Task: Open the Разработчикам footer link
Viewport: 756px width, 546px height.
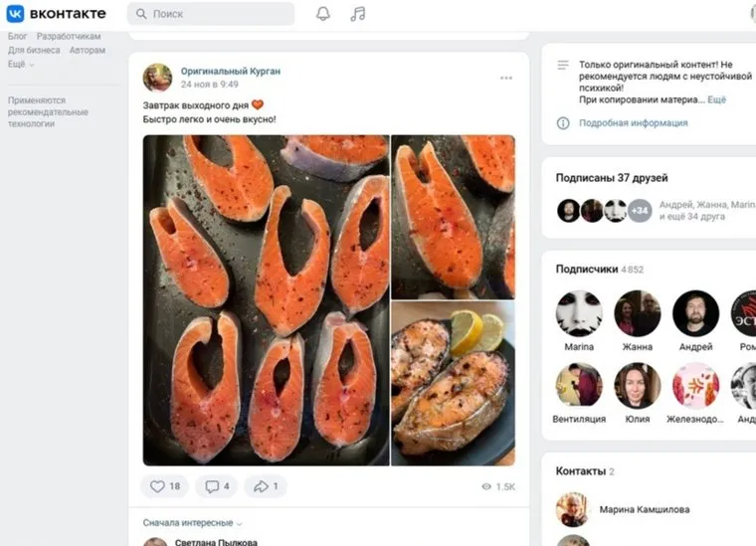Action: click(69, 37)
